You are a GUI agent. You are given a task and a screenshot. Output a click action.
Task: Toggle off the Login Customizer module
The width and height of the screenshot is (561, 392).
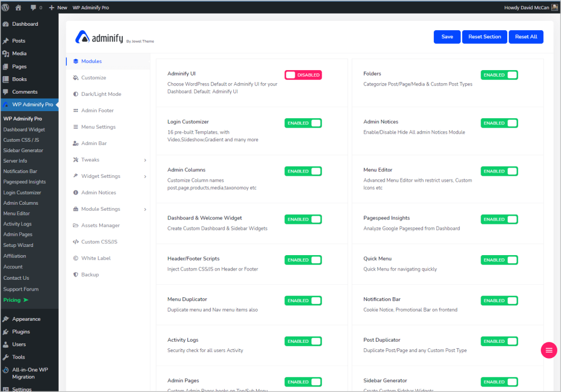click(x=303, y=123)
